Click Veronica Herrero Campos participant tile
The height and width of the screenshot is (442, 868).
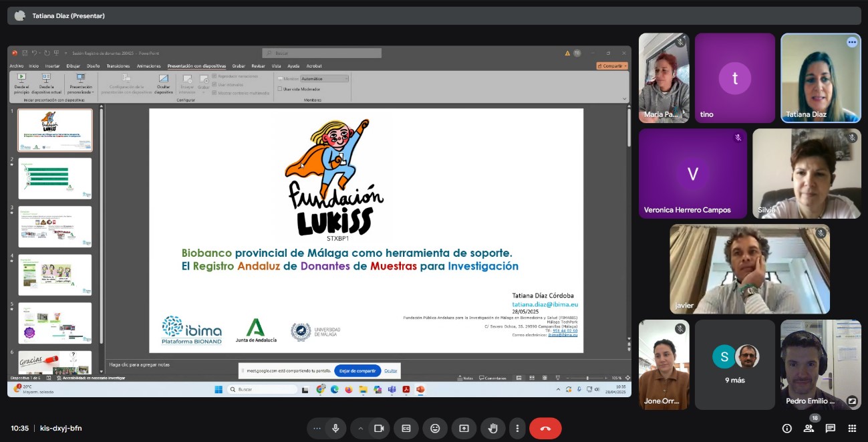pyautogui.click(x=693, y=174)
